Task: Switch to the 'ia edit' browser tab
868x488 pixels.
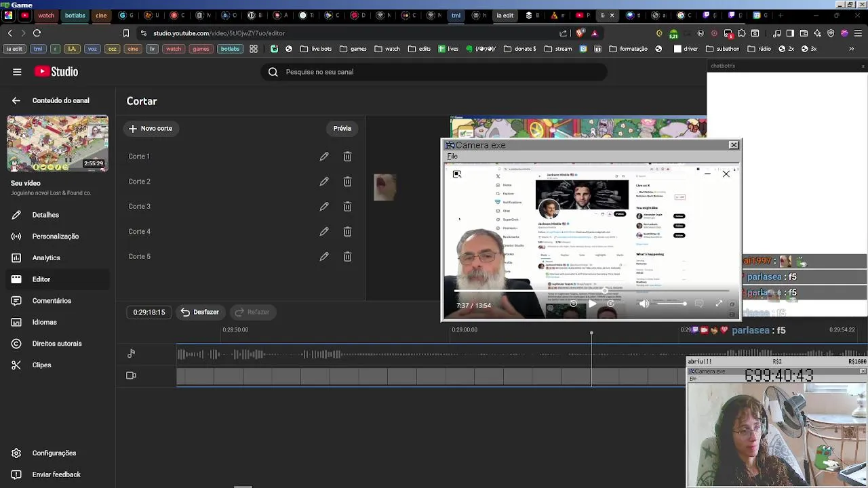Action: coord(505,15)
